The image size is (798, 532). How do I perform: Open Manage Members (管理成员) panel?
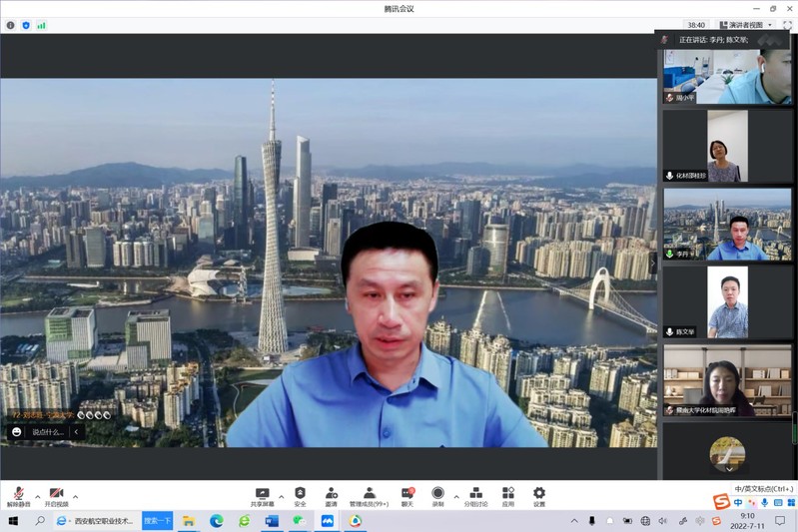(x=369, y=496)
